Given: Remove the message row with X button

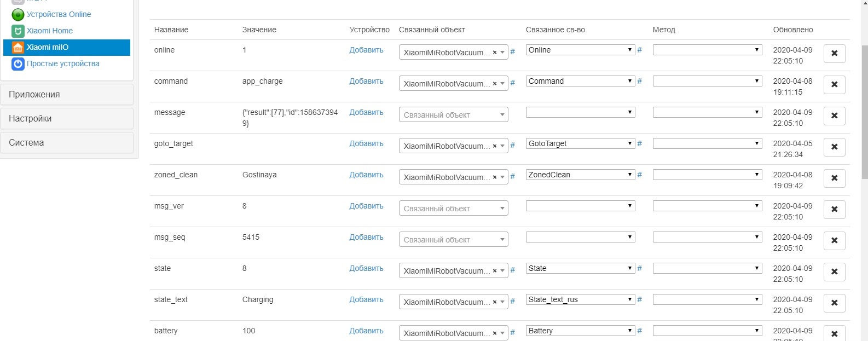Looking at the screenshot, I should tap(834, 116).
